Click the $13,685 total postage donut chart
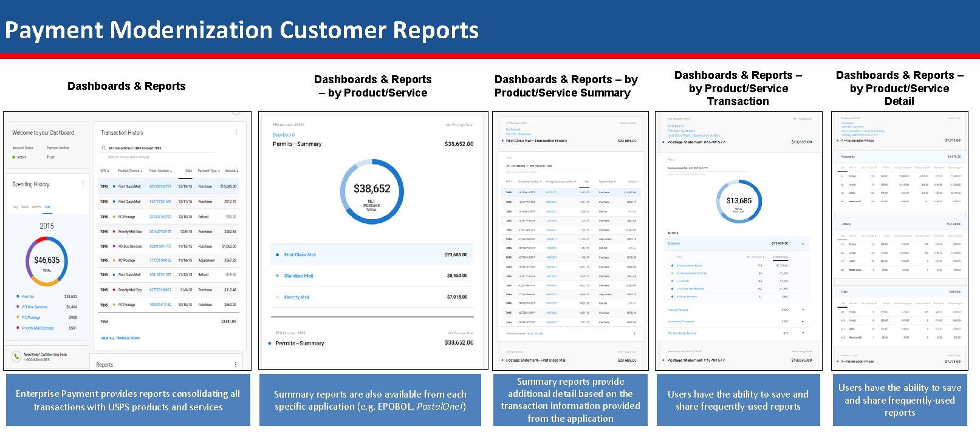The height and width of the screenshot is (437, 980). pyautogui.click(x=739, y=202)
